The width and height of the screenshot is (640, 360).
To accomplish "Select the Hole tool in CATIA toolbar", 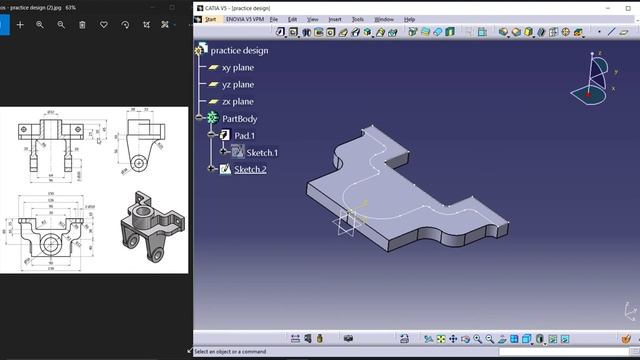I will tap(331, 32).
